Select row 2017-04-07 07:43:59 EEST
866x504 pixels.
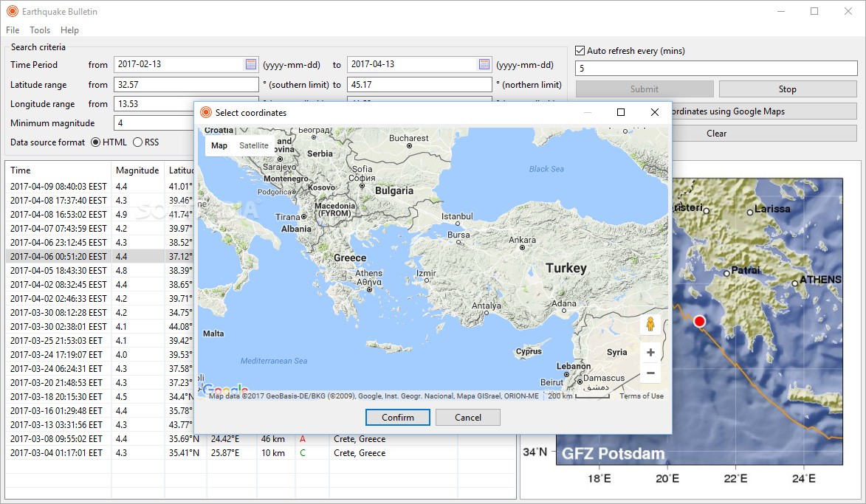pos(100,229)
